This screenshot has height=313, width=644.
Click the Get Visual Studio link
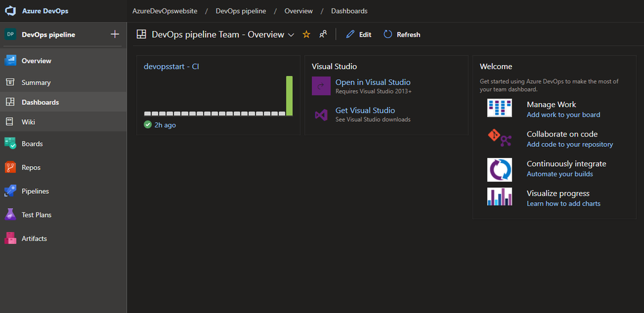click(x=365, y=110)
